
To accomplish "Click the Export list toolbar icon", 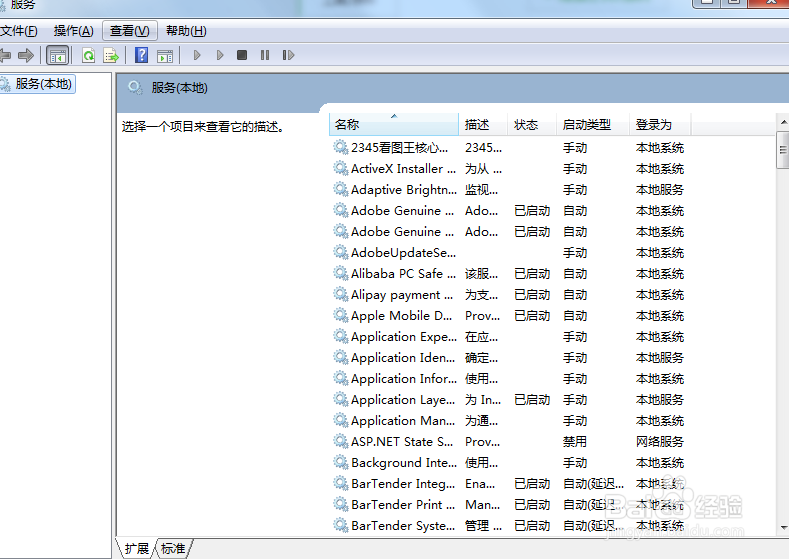I will coord(111,55).
